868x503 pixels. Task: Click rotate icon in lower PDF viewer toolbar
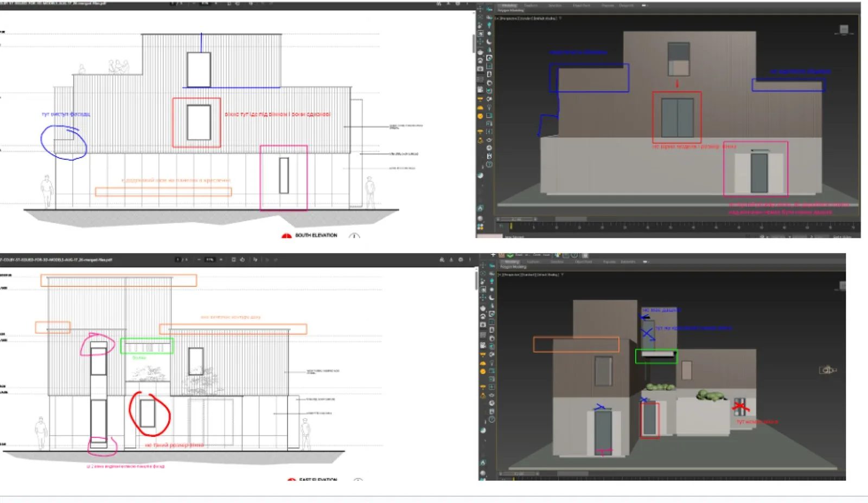242,260
